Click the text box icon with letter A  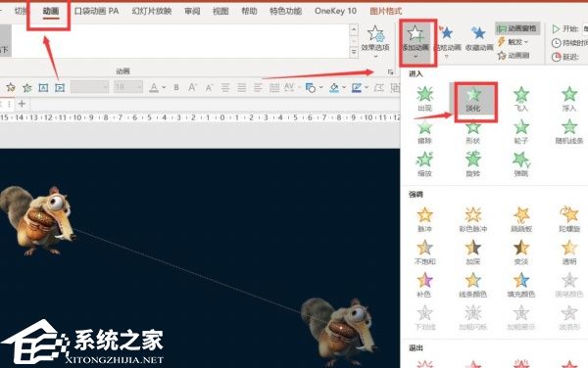pos(43,88)
